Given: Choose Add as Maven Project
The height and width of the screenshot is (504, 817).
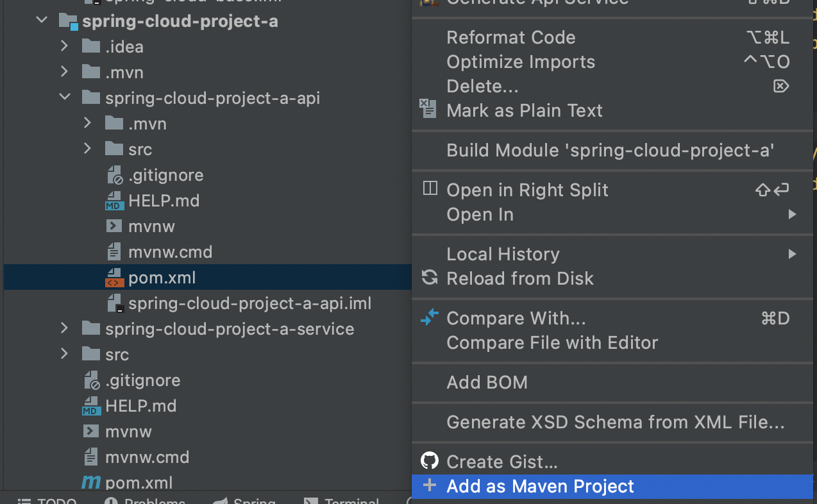Looking at the screenshot, I should [x=540, y=486].
